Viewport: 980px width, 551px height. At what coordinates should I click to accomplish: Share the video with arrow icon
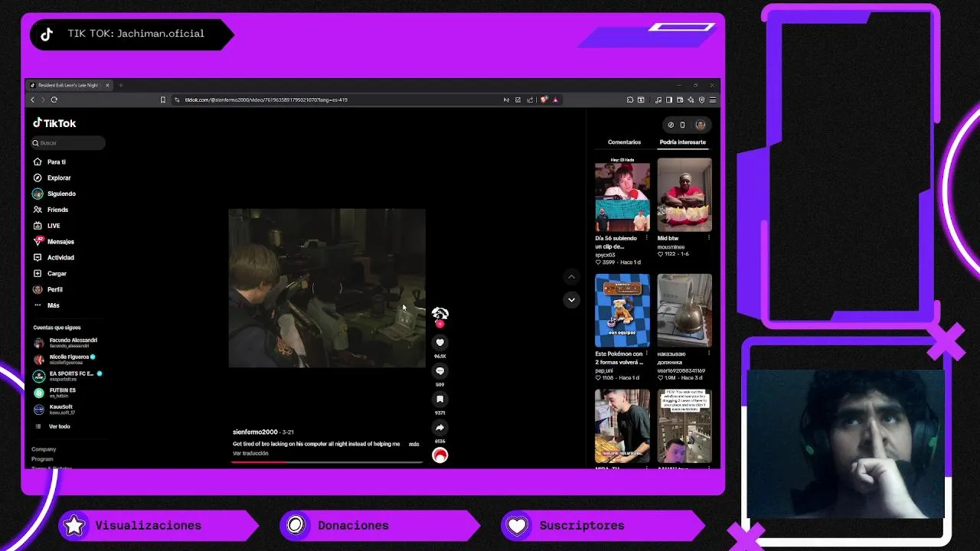439,428
